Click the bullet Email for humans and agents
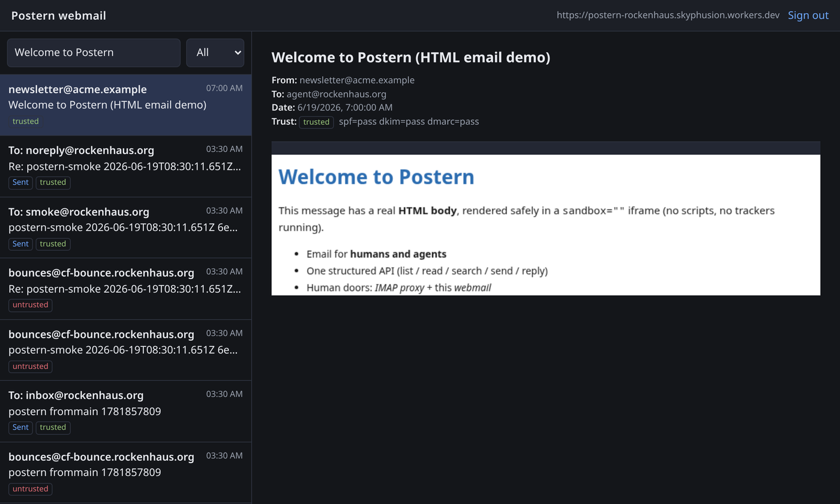The image size is (840, 504). coord(376,254)
